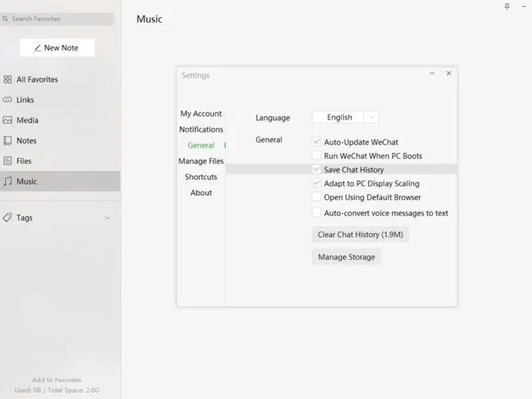Uncheck Auto-Update WeChat
Image resolution: width=532 pixels, height=399 pixels.
317,142
